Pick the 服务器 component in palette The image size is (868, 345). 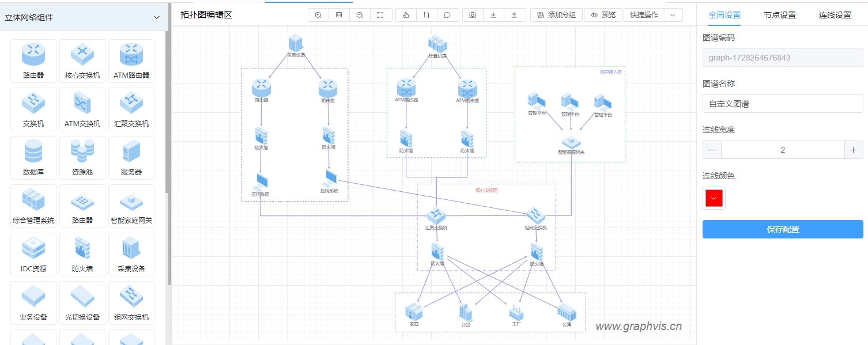131,158
